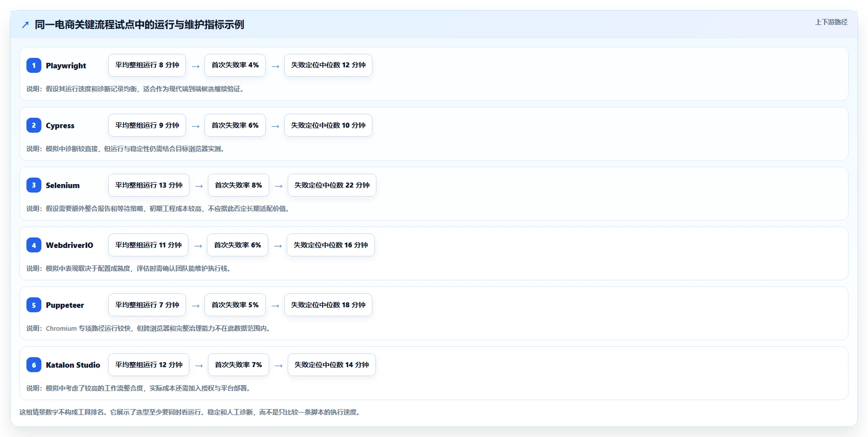Click the 平均整组运行 7 分钟 chip
The image size is (868, 437).
[147, 305]
